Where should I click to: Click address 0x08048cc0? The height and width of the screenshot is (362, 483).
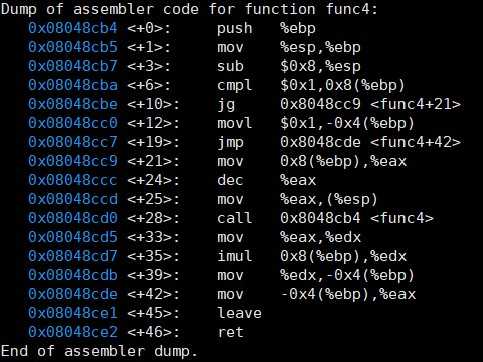73,123
